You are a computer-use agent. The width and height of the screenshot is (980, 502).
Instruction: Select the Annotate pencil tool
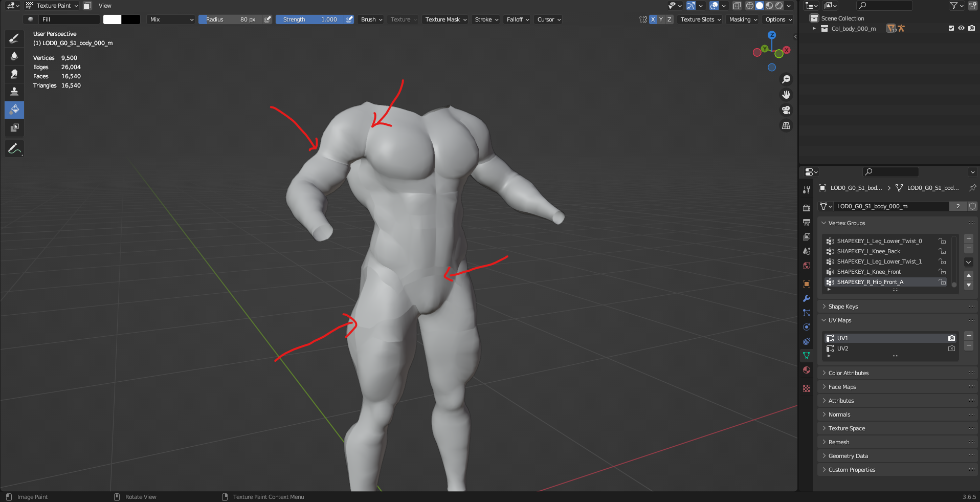14,149
